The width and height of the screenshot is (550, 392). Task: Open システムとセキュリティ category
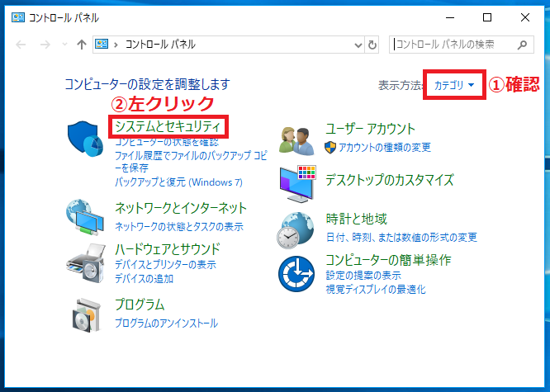point(168,126)
